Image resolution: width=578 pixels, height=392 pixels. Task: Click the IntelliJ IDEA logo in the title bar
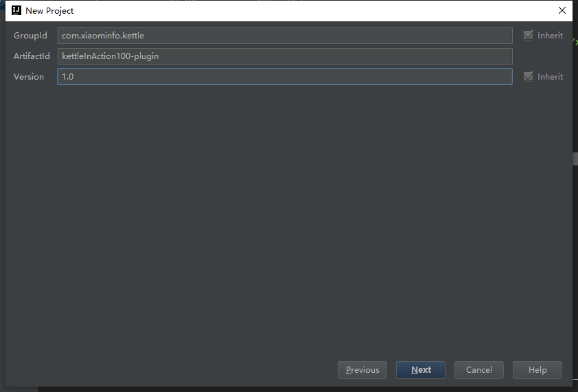point(16,10)
